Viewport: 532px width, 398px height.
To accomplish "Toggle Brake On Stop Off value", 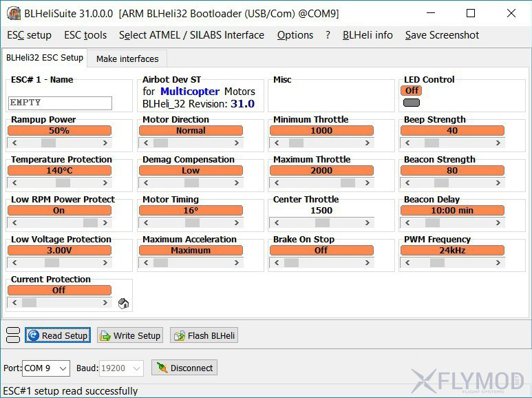I will pyautogui.click(x=321, y=250).
